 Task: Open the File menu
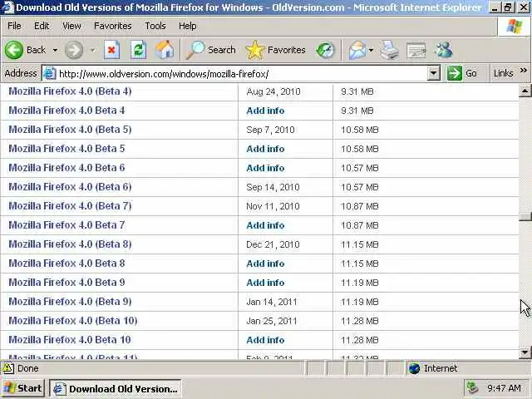14,26
